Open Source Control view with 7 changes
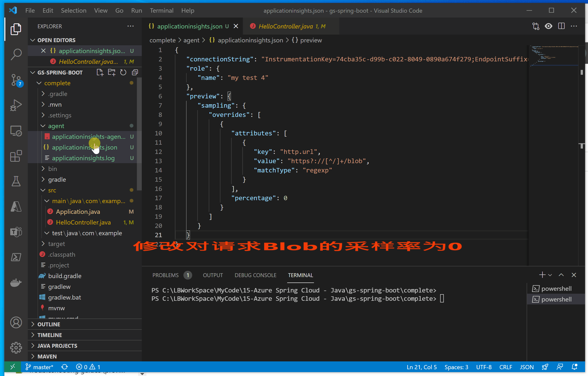588x376 pixels. pos(16,80)
